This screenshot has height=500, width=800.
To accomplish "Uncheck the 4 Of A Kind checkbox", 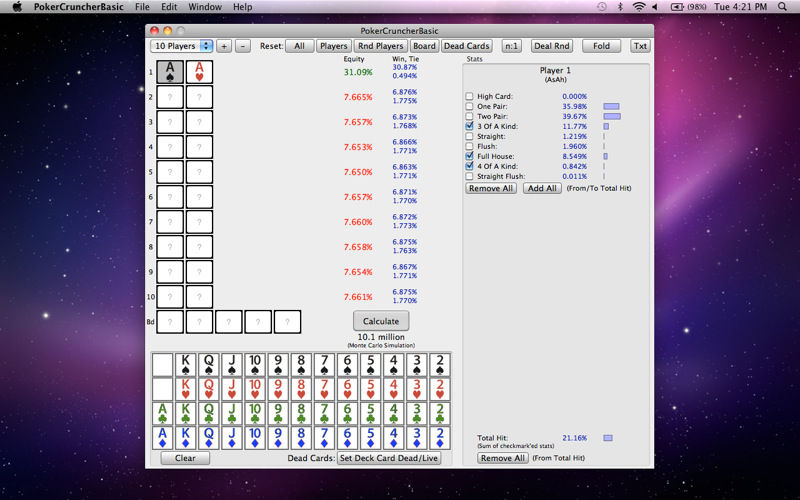I will click(469, 166).
